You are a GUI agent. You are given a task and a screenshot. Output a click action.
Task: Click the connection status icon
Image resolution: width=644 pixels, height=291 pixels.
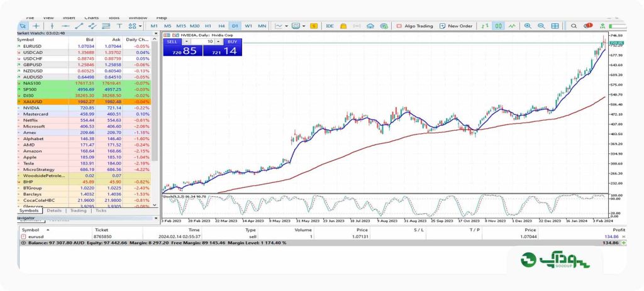click(x=602, y=26)
